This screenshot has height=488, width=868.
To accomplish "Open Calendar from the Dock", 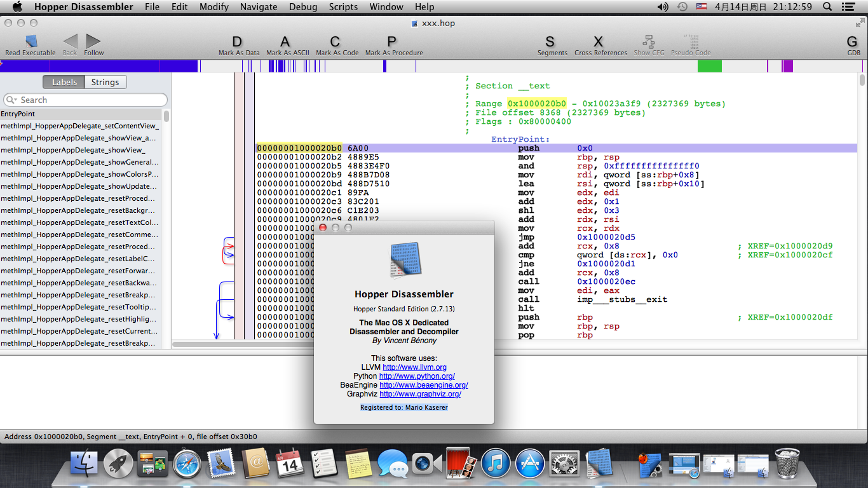I will pos(290,463).
